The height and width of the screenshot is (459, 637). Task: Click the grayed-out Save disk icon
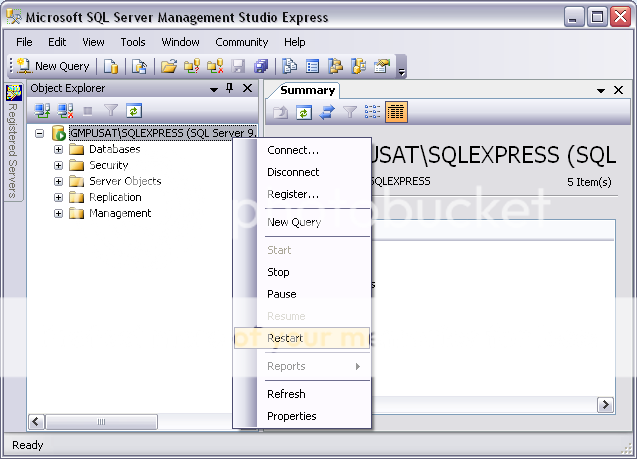[x=238, y=66]
